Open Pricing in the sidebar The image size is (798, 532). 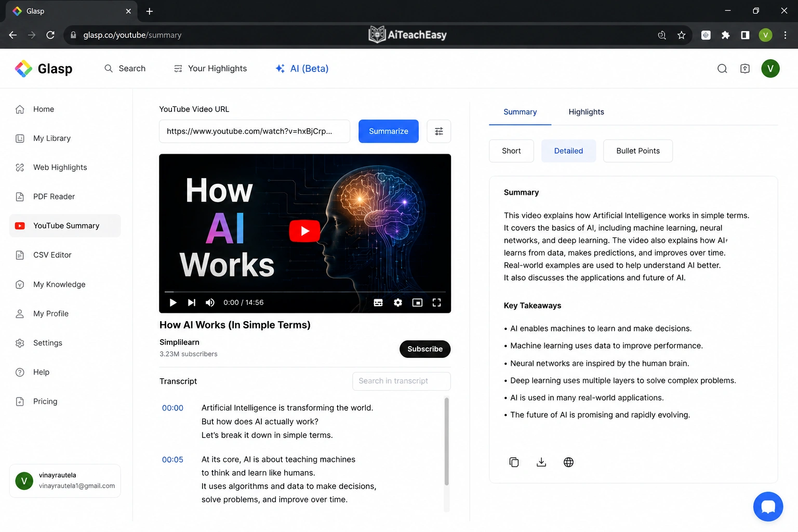(x=65, y=402)
